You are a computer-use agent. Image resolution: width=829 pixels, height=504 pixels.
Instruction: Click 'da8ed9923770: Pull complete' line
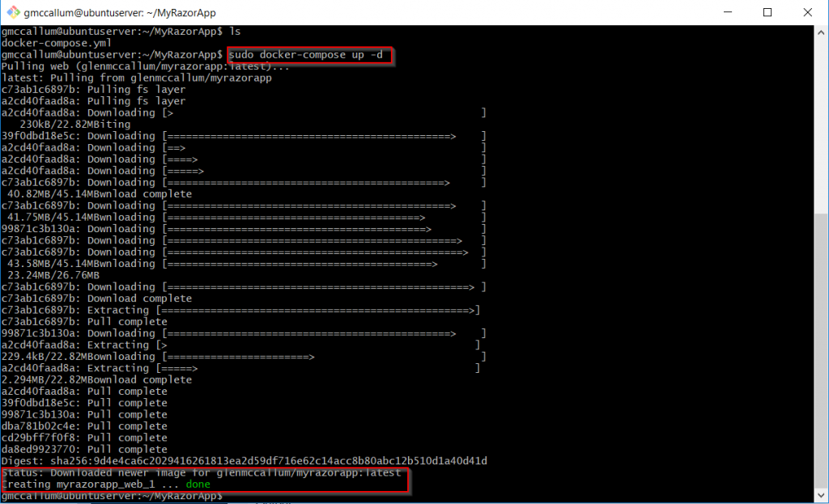point(84,450)
